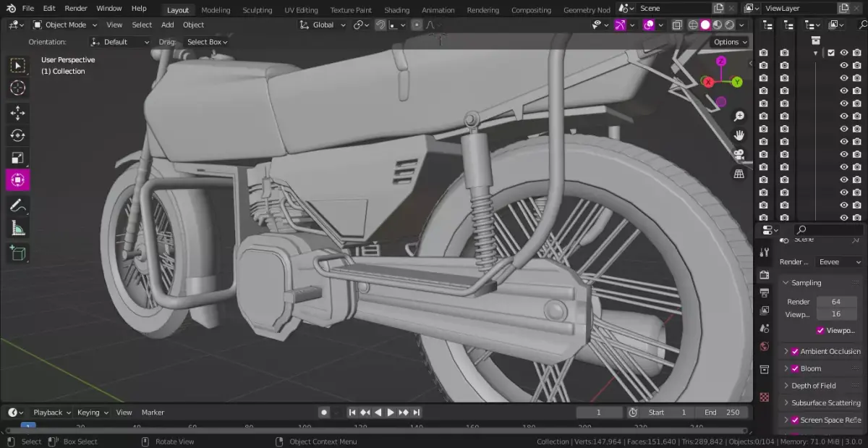Pick the highlighted Transform tool
Image resolution: width=868 pixels, height=448 pixels.
tap(18, 180)
